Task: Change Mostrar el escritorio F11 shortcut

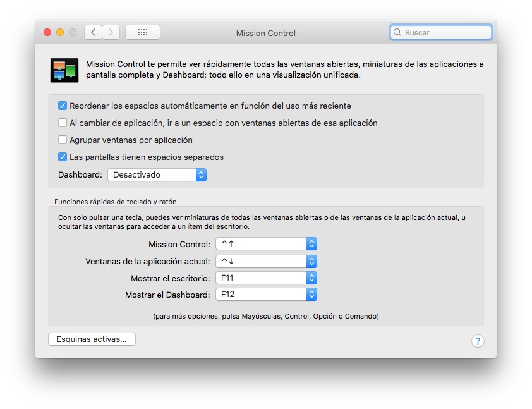Action: (x=267, y=278)
